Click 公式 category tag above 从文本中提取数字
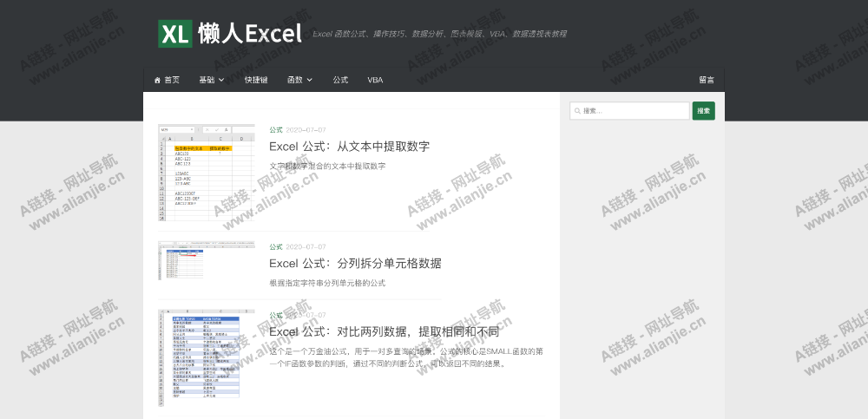This screenshot has width=868, height=419. (x=276, y=130)
